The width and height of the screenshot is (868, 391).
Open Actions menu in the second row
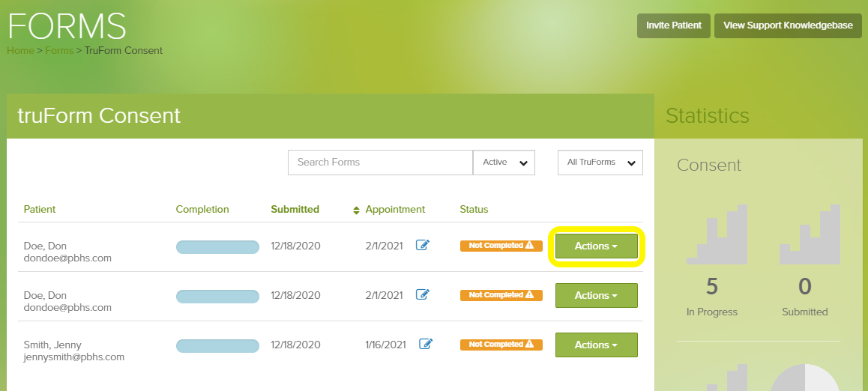(596, 296)
